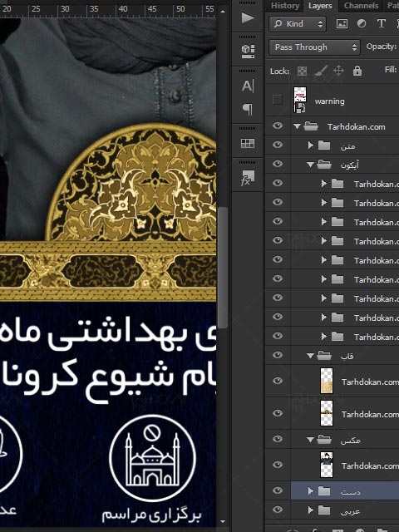399x532 pixels.
Task: Show the hidden warning layer
Action: (278, 100)
